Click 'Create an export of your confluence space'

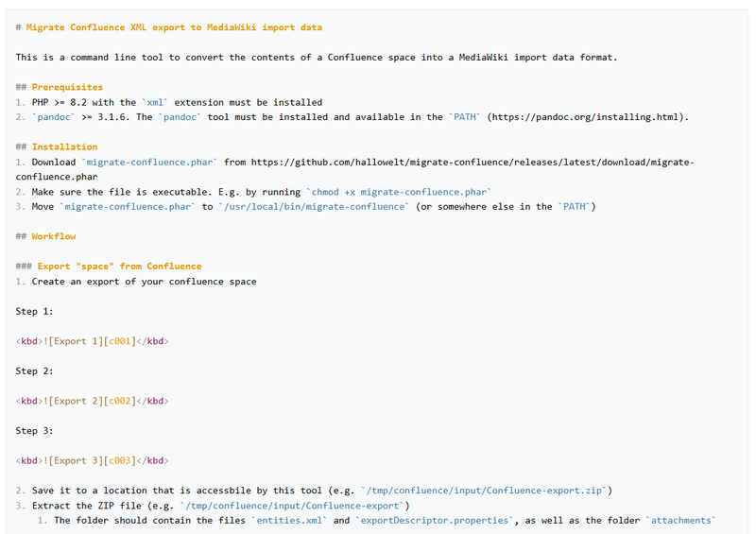pos(145,282)
